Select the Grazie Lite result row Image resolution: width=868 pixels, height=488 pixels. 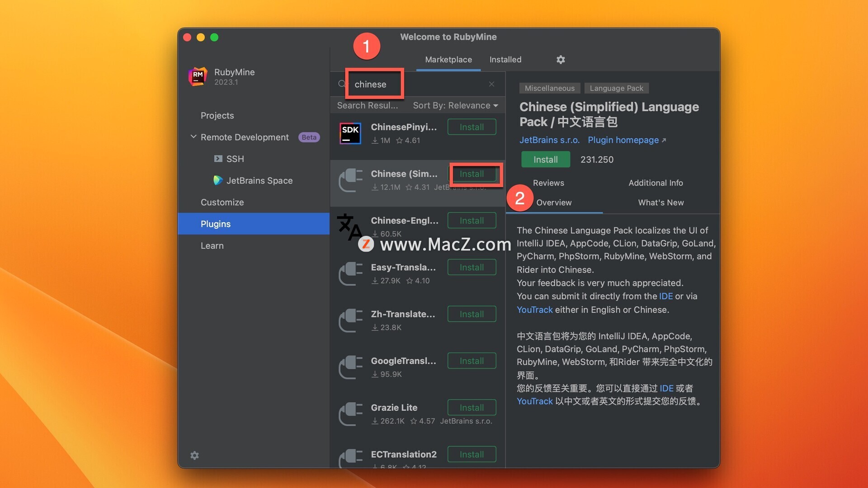click(x=418, y=417)
